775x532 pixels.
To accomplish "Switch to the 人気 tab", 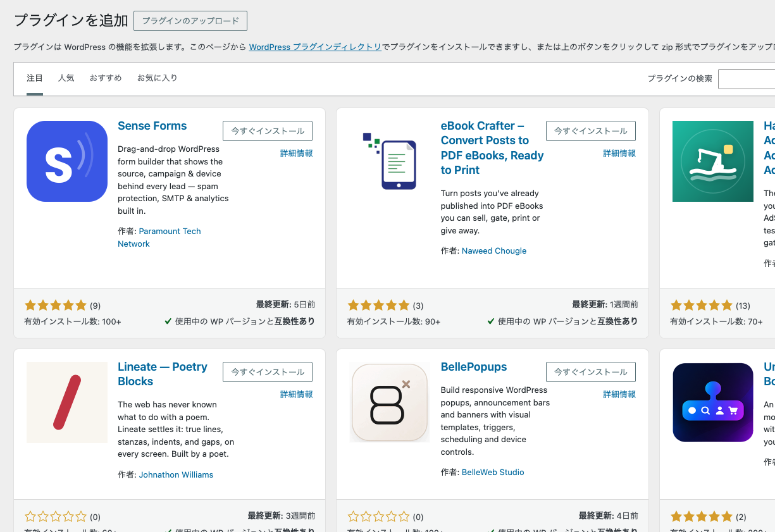I will click(x=66, y=78).
